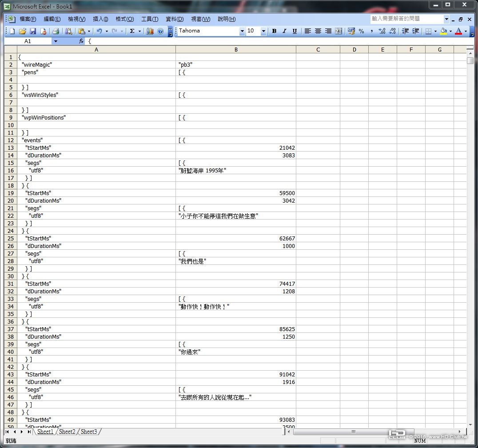The height and width of the screenshot is (448, 478).
Task: Expand the Name Box dropdown arrow
Action: pos(56,41)
